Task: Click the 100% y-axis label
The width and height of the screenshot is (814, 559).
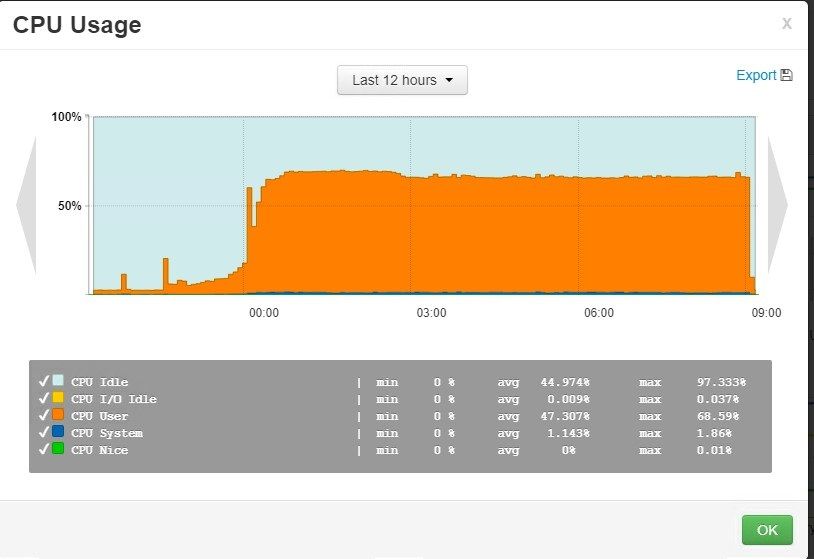Action: click(x=66, y=117)
